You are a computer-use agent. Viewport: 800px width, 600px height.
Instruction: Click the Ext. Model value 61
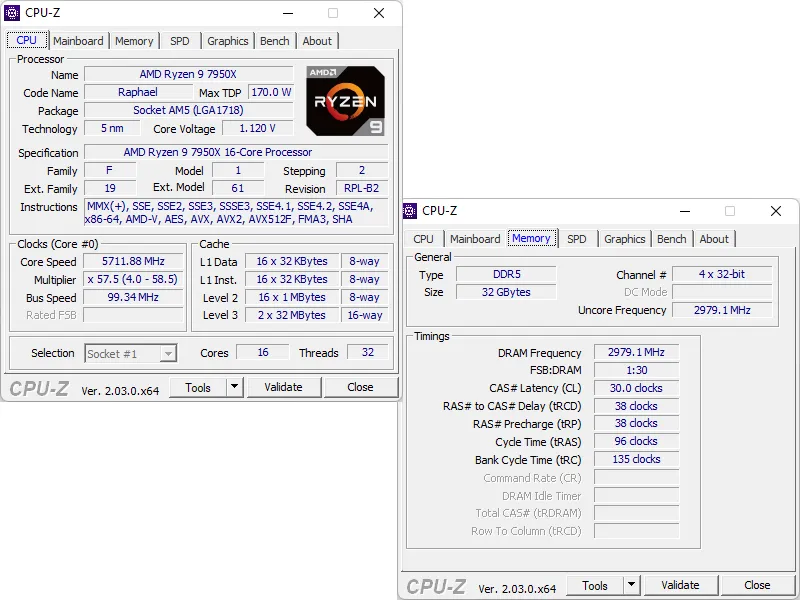[238, 188]
